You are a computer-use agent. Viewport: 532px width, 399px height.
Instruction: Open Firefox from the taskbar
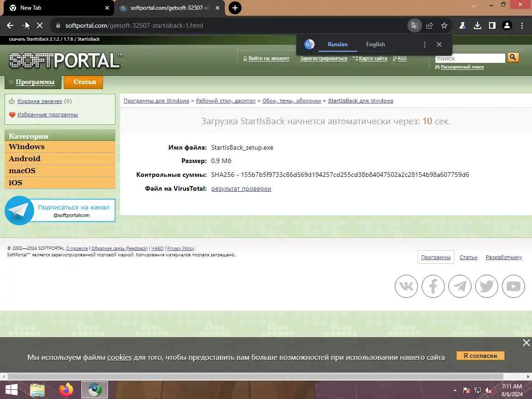coord(66,389)
